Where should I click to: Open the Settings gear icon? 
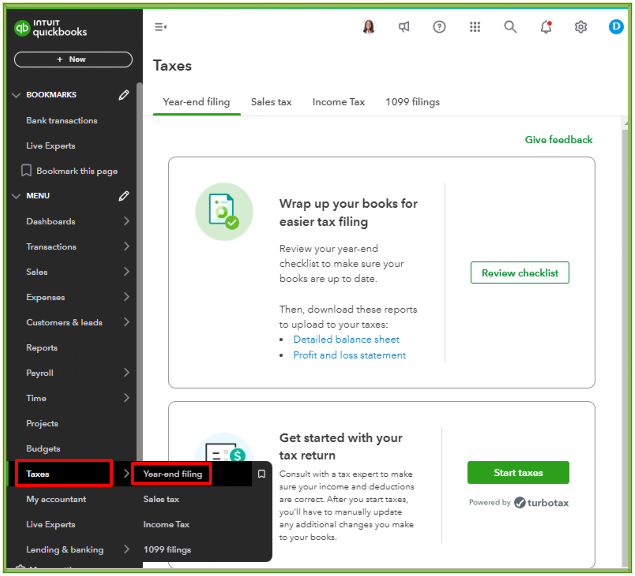point(581,27)
